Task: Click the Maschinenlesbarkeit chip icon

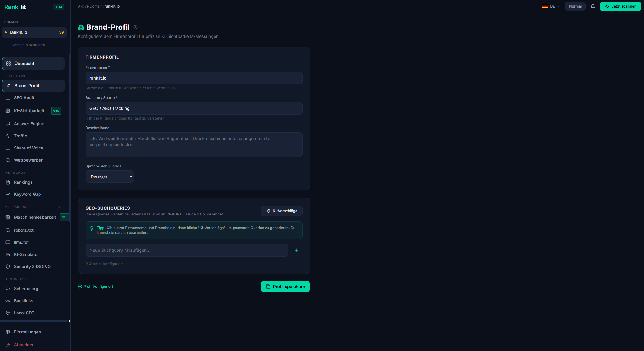Action: pos(8,217)
